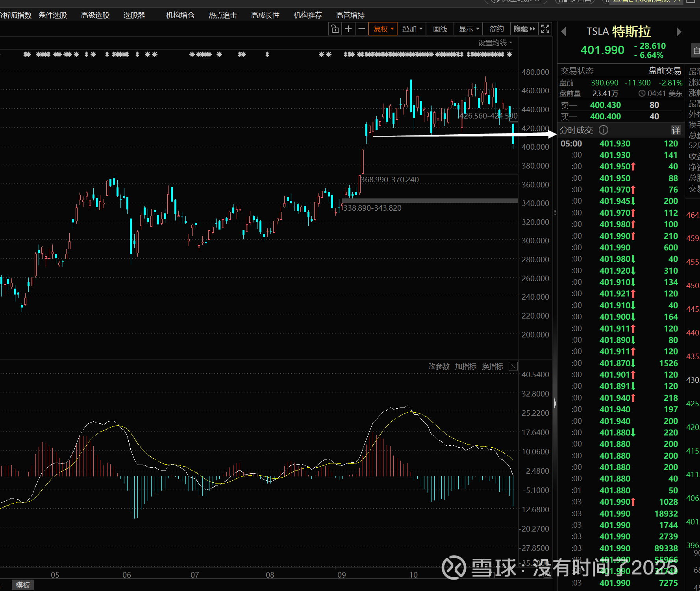The height and width of the screenshot is (591, 700).
Task: Click the 买一 bid price 400.400
Action: click(605, 117)
